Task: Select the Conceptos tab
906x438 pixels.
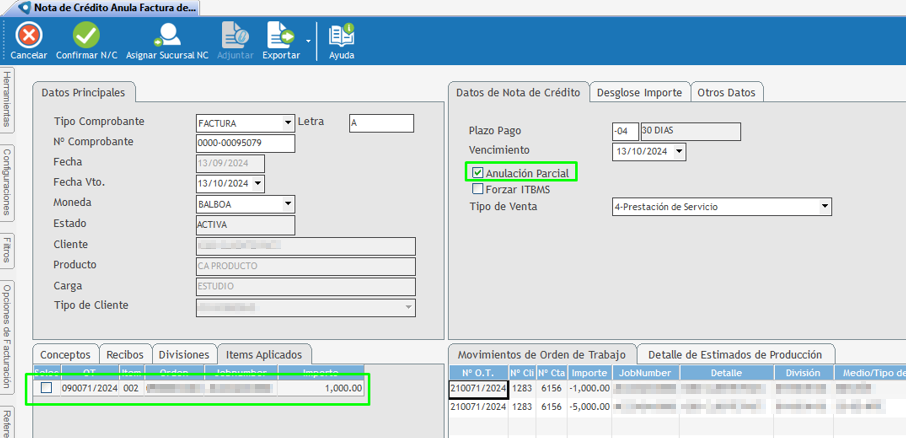Action: (x=66, y=354)
